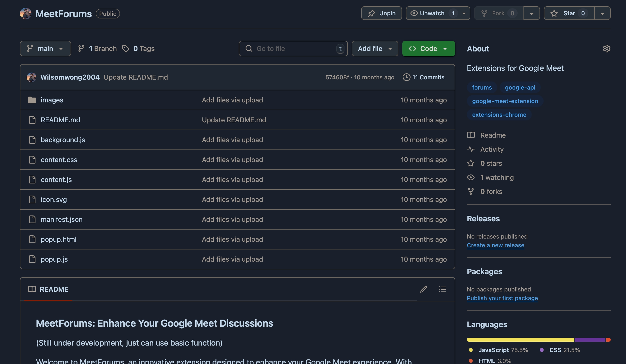The image size is (626, 364).
Task: Open the Add file dropdown
Action: click(375, 48)
